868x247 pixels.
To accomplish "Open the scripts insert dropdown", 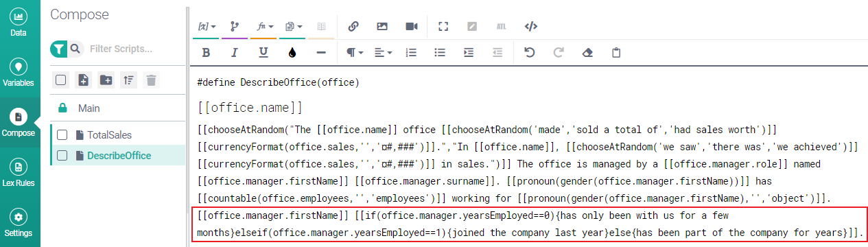I will click(x=294, y=27).
